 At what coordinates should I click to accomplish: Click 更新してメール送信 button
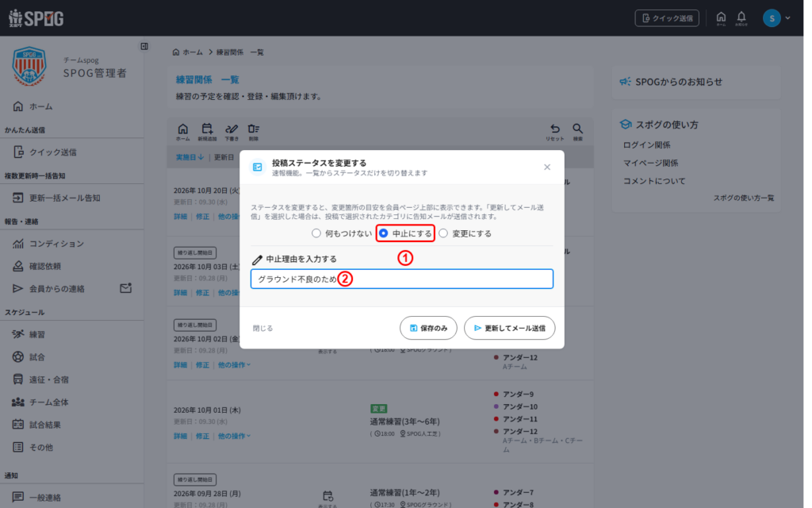pos(510,328)
